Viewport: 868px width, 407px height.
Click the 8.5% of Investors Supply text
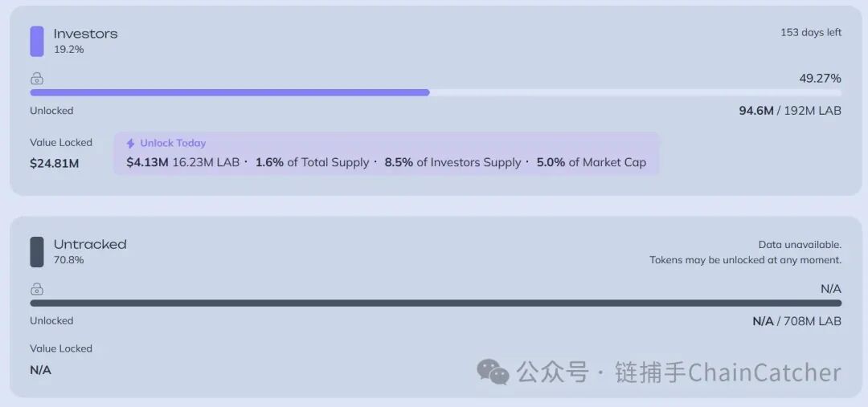pyautogui.click(x=452, y=163)
